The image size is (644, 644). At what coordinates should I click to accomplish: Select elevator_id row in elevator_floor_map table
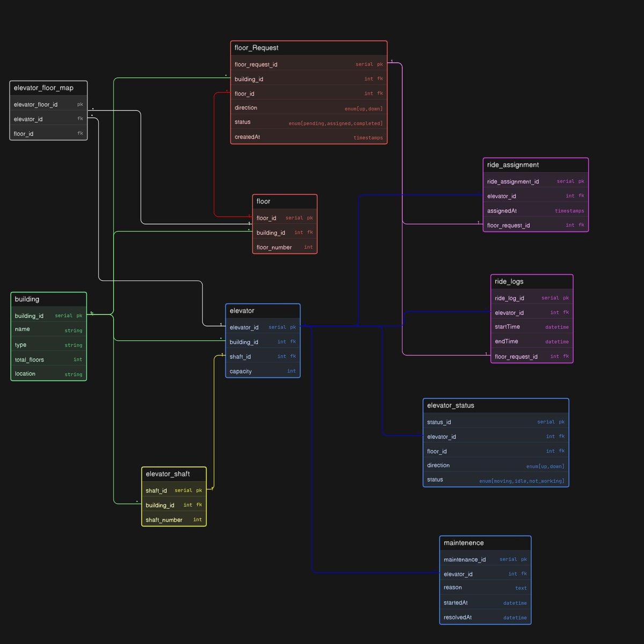click(48, 119)
